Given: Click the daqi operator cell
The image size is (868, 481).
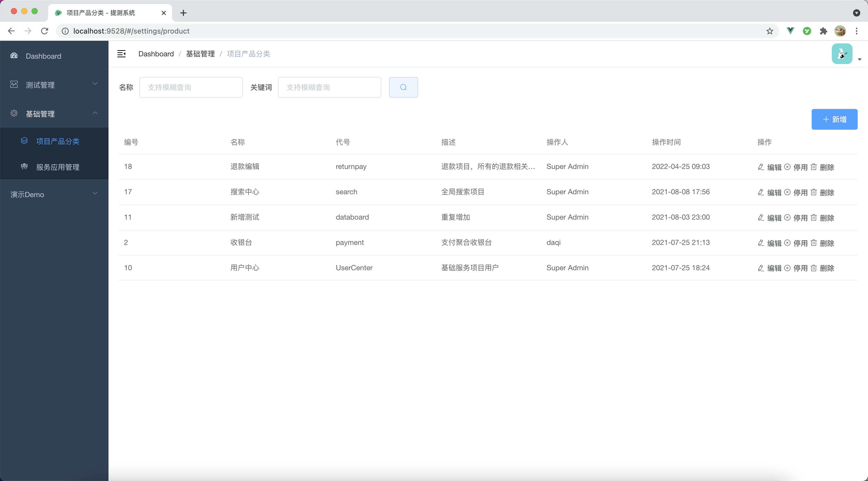Looking at the screenshot, I should tap(554, 243).
